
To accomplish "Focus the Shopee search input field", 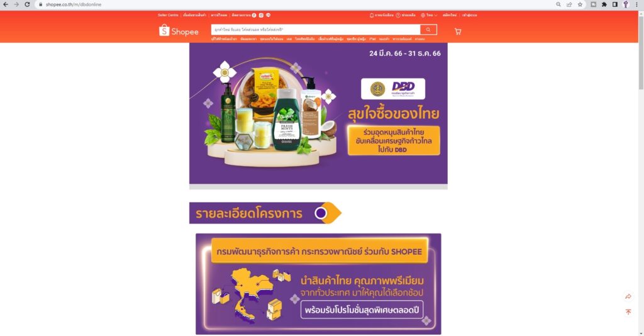I will [x=316, y=30].
